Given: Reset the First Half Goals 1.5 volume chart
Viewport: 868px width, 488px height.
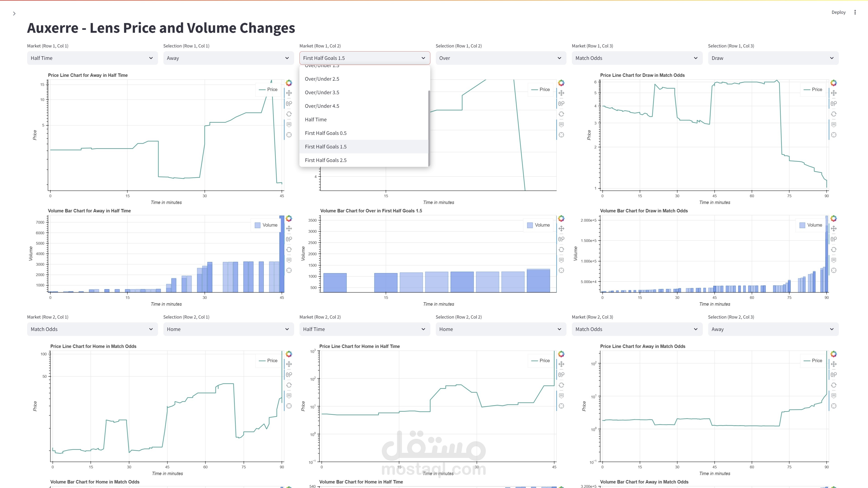Looking at the screenshot, I should click(x=561, y=250).
